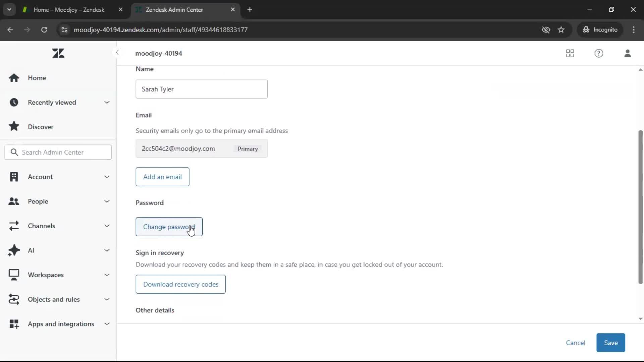
Task: Click the Workspaces monitor icon
Action: point(14,275)
